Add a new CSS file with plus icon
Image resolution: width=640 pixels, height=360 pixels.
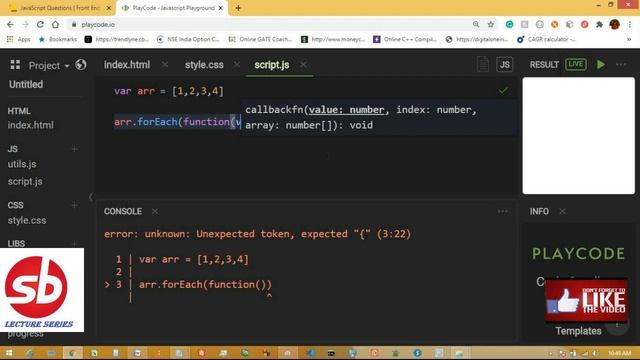click(74, 205)
